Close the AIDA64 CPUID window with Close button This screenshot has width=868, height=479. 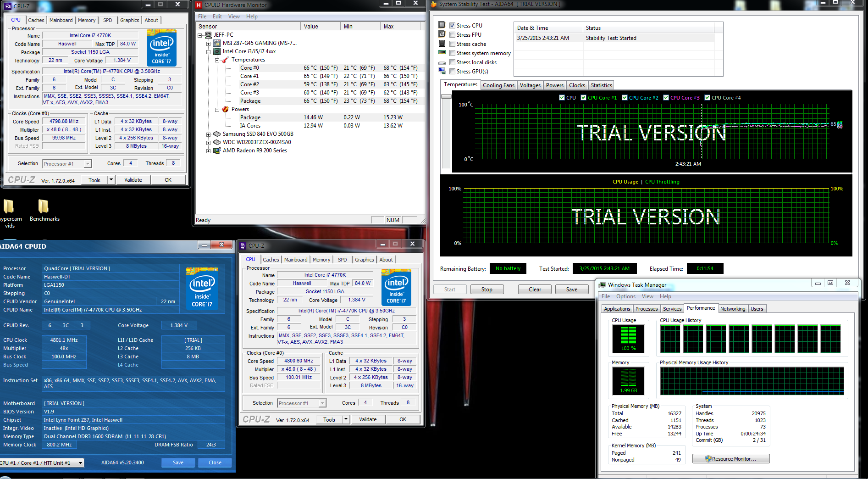point(215,463)
